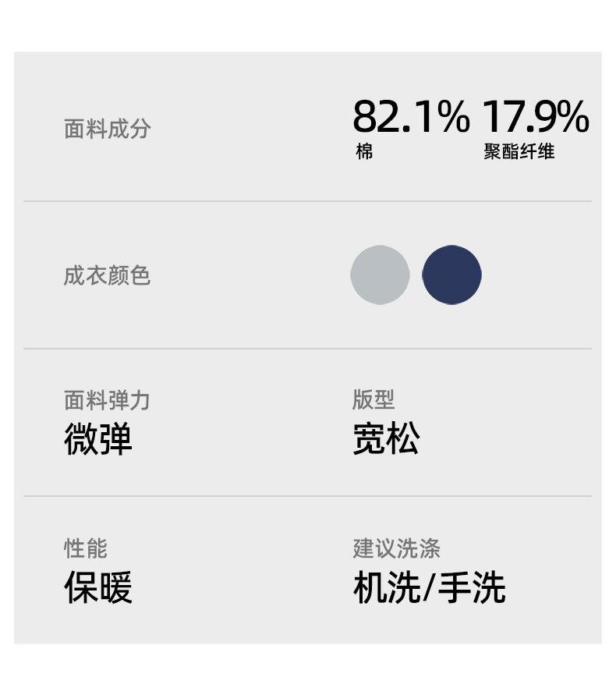This screenshot has width=616, height=695.
Task: Click the 17.9% polyester percentage
Action: [534, 117]
